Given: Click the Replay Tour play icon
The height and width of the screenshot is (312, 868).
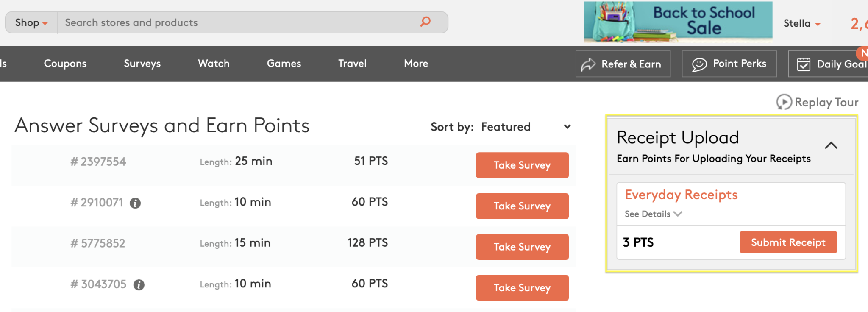Looking at the screenshot, I should [784, 102].
